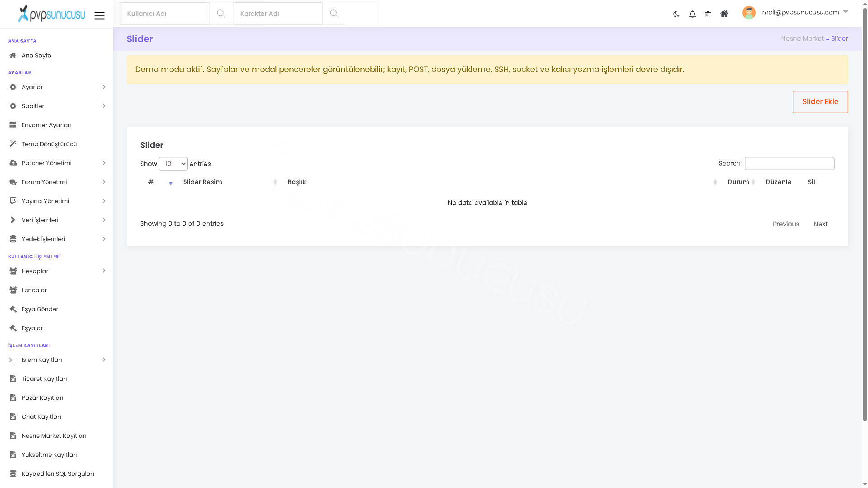Open the pvpsunucusu logo
Image resolution: width=868 pixels, height=488 pixels.
(51, 14)
